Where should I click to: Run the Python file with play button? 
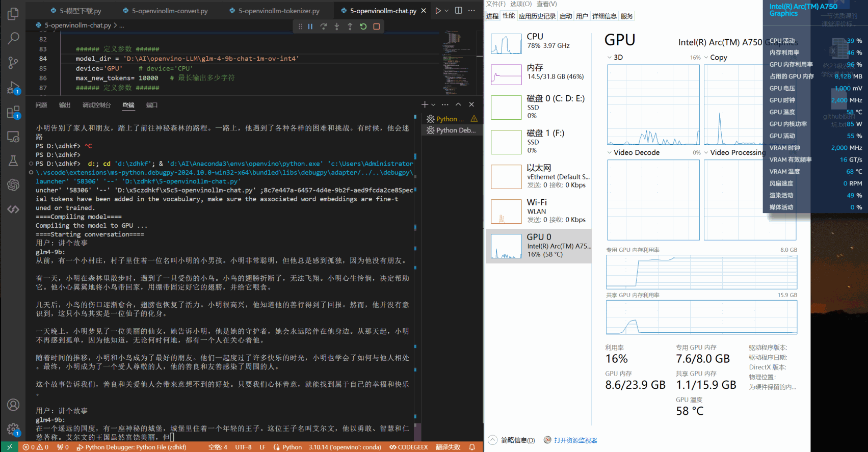pos(438,11)
